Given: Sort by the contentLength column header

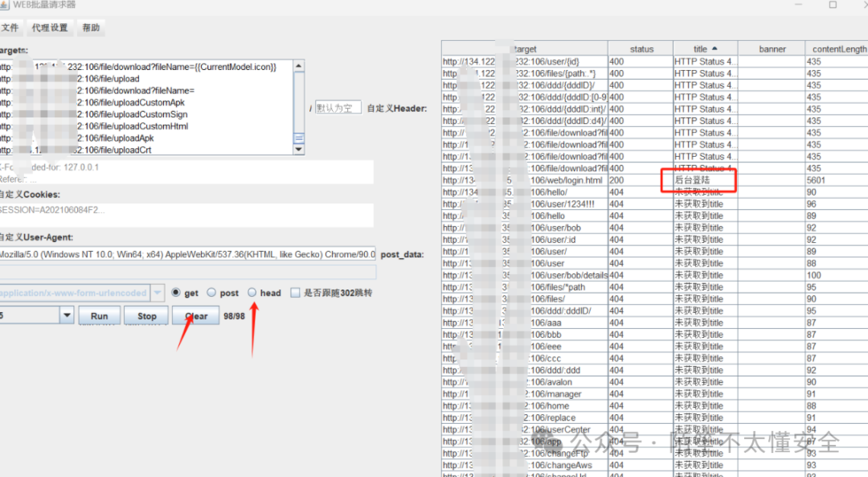Looking at the screenshot, I should tap(838, 49).
